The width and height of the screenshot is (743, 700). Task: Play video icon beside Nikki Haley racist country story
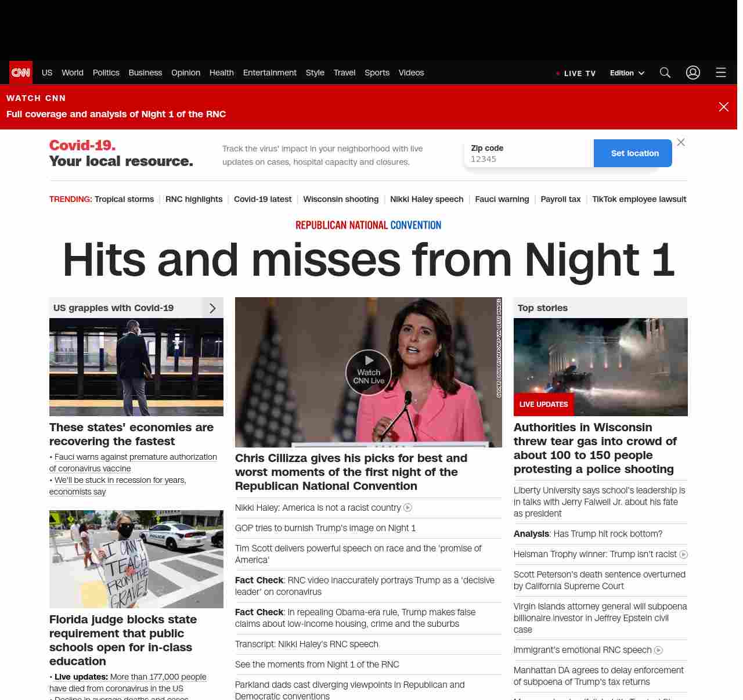pyautogui.click(x=407, y=508)
